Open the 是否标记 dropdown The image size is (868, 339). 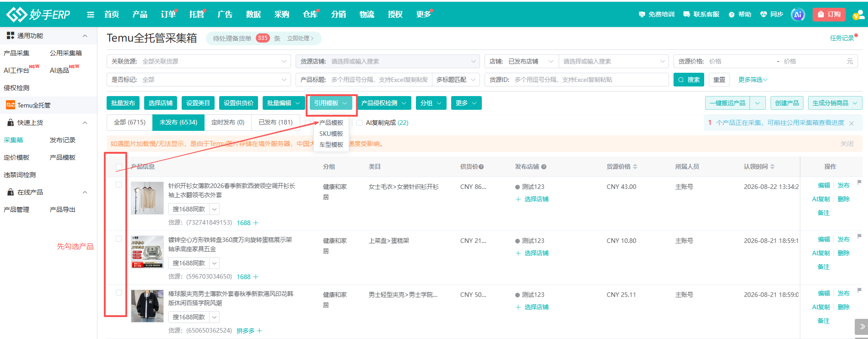pyautogui.click(x=199, y=80)
